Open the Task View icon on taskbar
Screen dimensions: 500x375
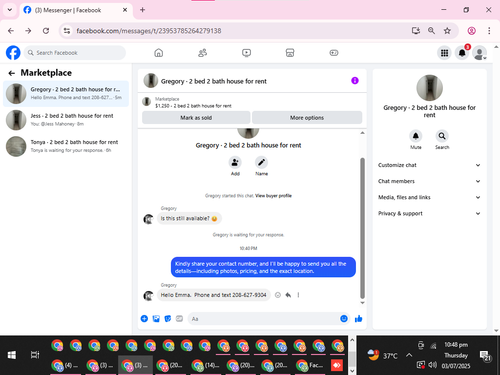pos(35,355)
